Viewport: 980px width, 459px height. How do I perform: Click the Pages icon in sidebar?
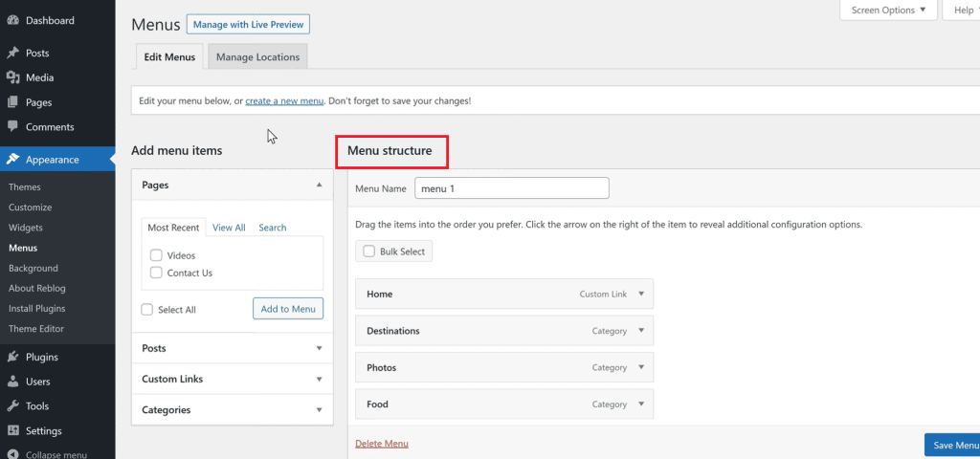coord(12,102)
